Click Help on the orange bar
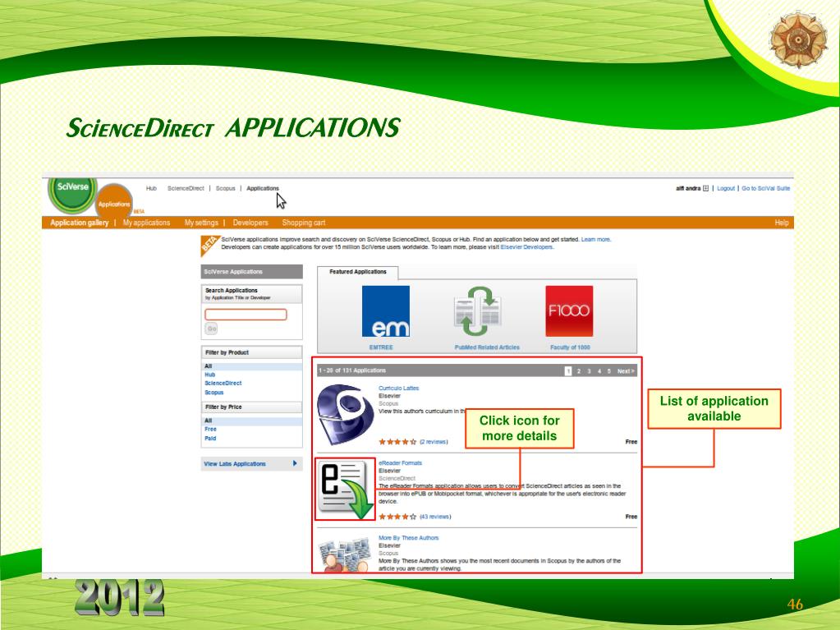Viewport: 840px width, 630px height. click(x=781, y=223)
